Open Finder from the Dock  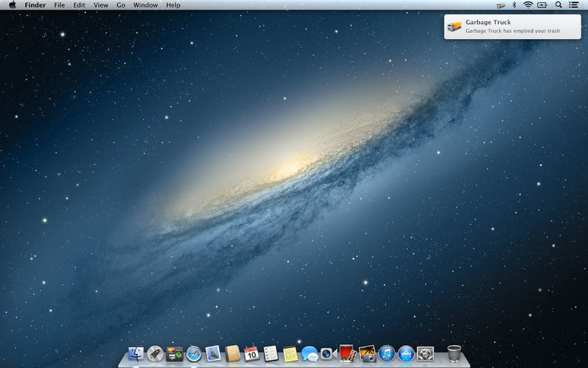(x=136, y=354)
